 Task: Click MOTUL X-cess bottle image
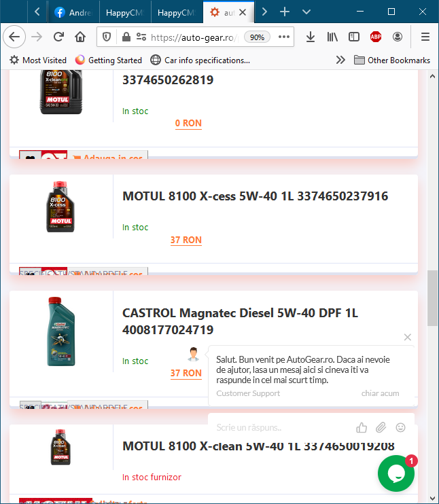pyautogui.click(x=60, y=206)
